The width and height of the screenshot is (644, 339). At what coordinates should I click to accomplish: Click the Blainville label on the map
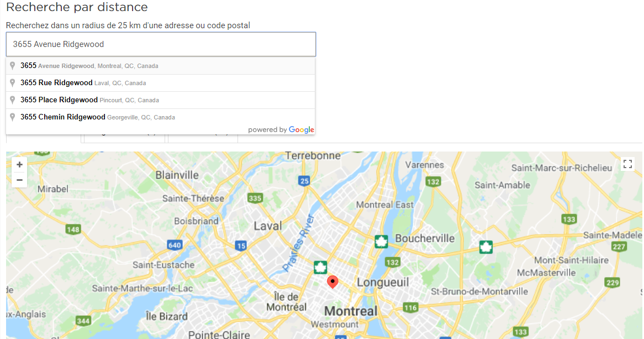[177, 175]
